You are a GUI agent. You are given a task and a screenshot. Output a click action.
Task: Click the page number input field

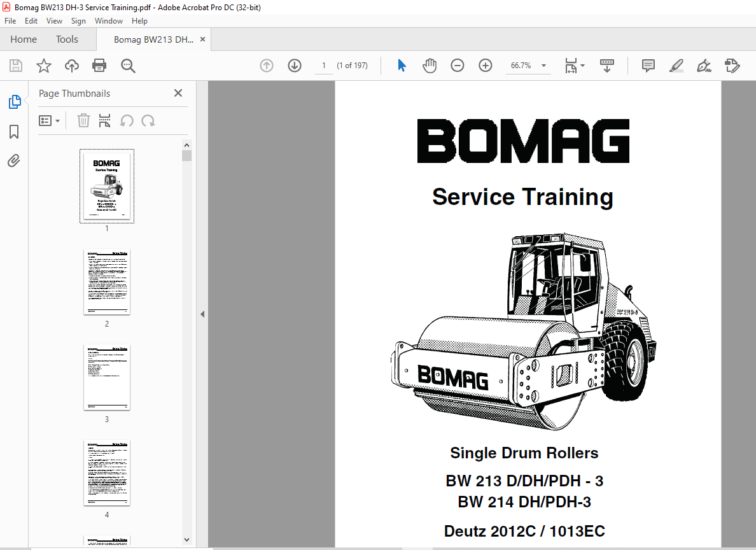pyautogui.click(x=323, y=66)
